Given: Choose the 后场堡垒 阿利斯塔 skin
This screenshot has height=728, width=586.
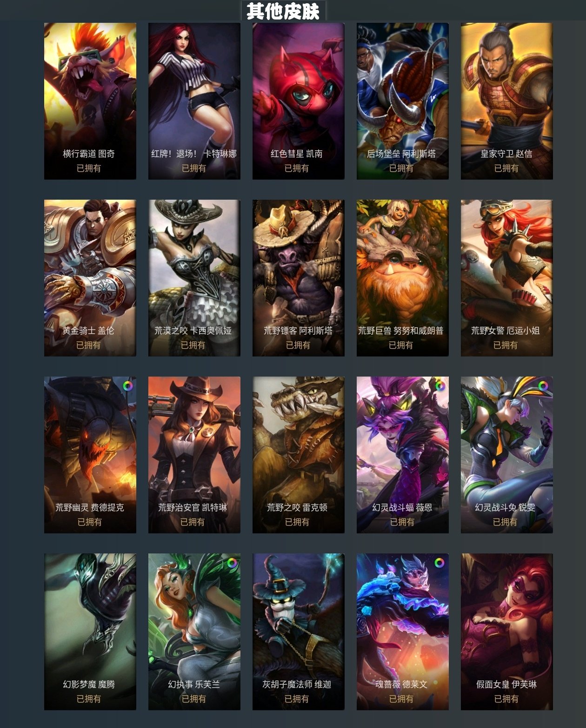Looking at the screenshot, I should tap(403, 101).
